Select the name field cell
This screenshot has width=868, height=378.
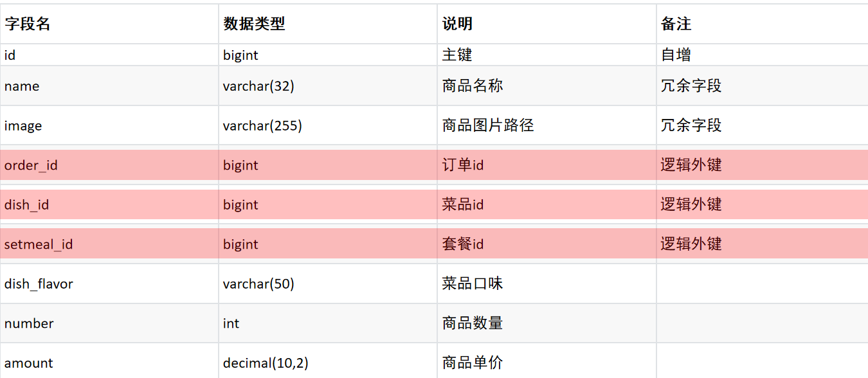tap(109, 86)
